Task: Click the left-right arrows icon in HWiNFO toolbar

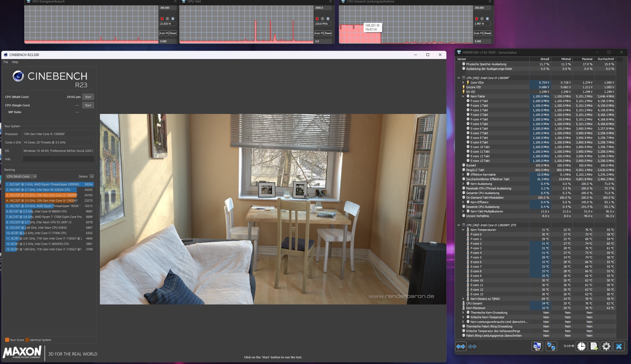Action: (x=460, y=346)
